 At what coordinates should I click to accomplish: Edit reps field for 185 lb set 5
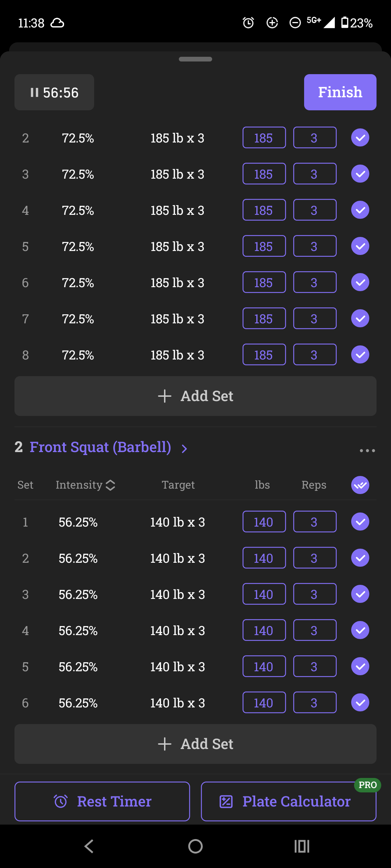(315, 246)
